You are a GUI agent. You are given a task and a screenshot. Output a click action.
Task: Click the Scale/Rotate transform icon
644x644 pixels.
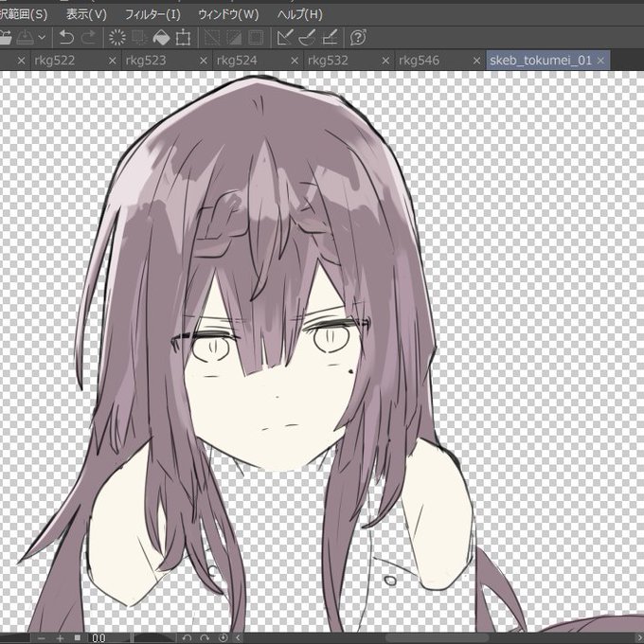tap(183, 38)
